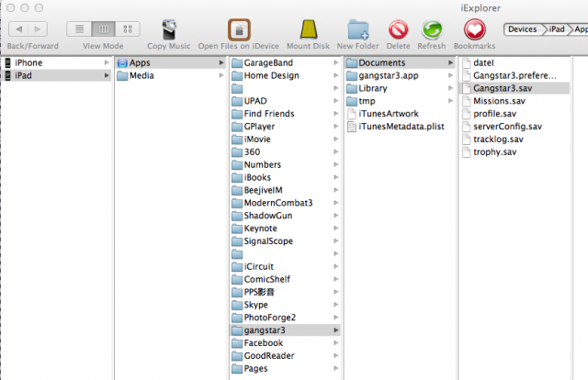Open the Home Design folder
588x380 pixels.
pos(285,75)
